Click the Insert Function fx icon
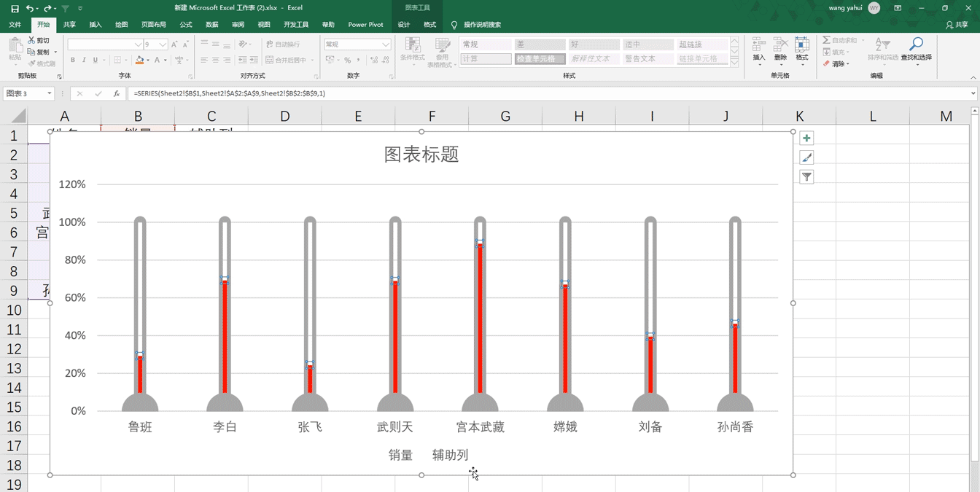The width and height of the screenshot is (980, 492). (x=117, y=93)
